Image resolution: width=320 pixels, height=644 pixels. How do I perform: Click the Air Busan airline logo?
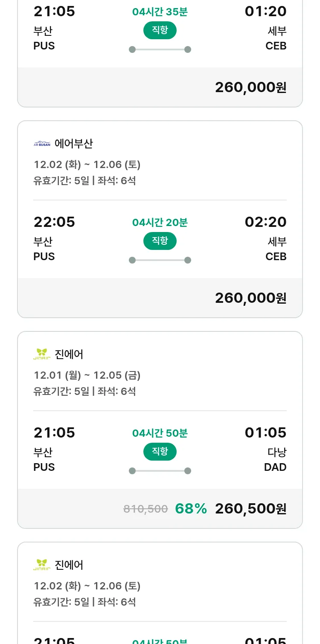(x=42, y=144)
